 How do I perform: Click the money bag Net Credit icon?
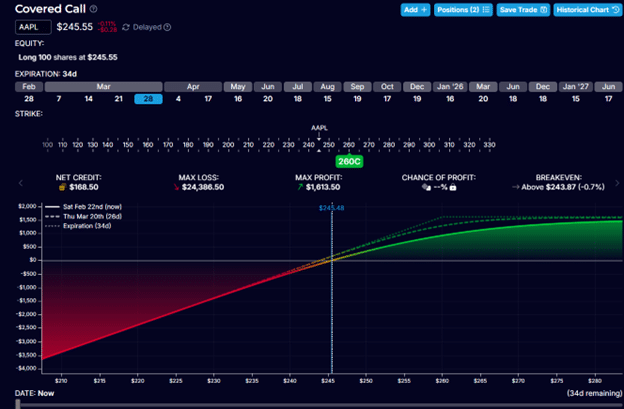tap(64, 186)
